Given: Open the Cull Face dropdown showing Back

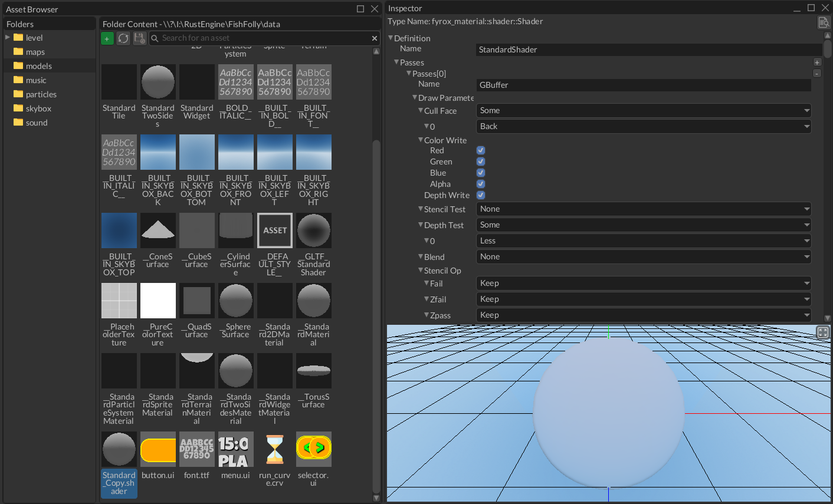Looking at the screenshot, I should pos(643,126).
